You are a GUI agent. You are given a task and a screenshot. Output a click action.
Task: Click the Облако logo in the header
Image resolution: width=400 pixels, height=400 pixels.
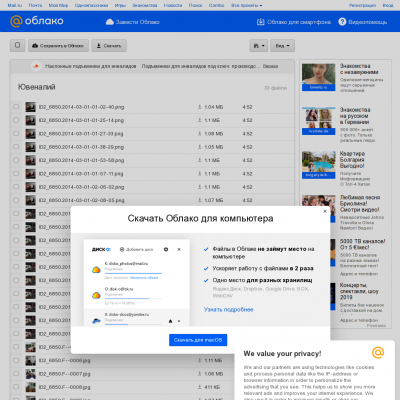(37, 21)
